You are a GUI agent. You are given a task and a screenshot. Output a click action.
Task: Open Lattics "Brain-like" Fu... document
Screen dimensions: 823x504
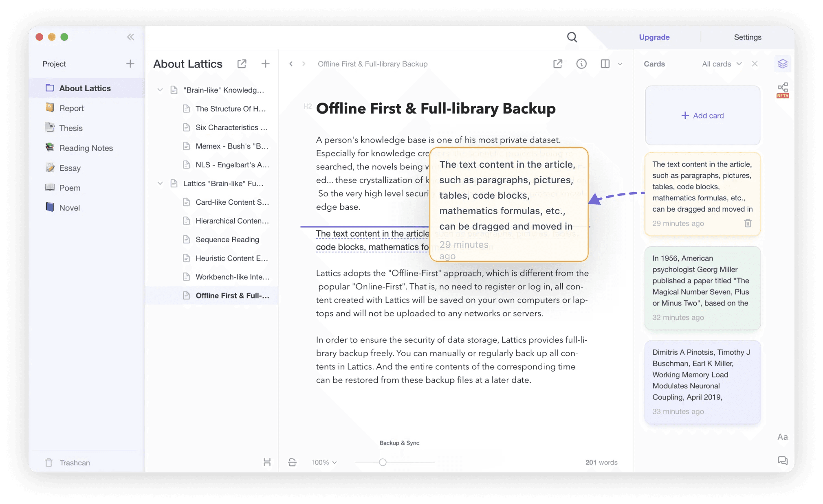pyautogui.click(x=212, y=184)
